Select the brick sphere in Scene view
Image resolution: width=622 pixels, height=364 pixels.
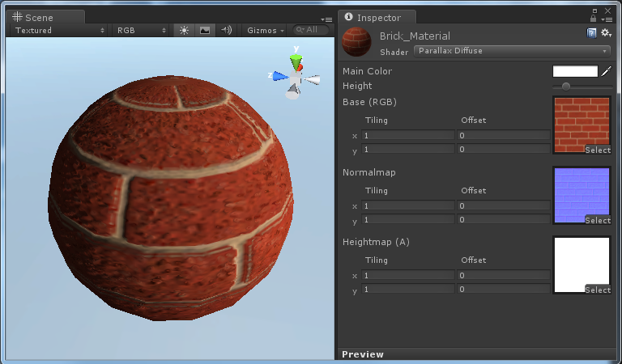171,198
